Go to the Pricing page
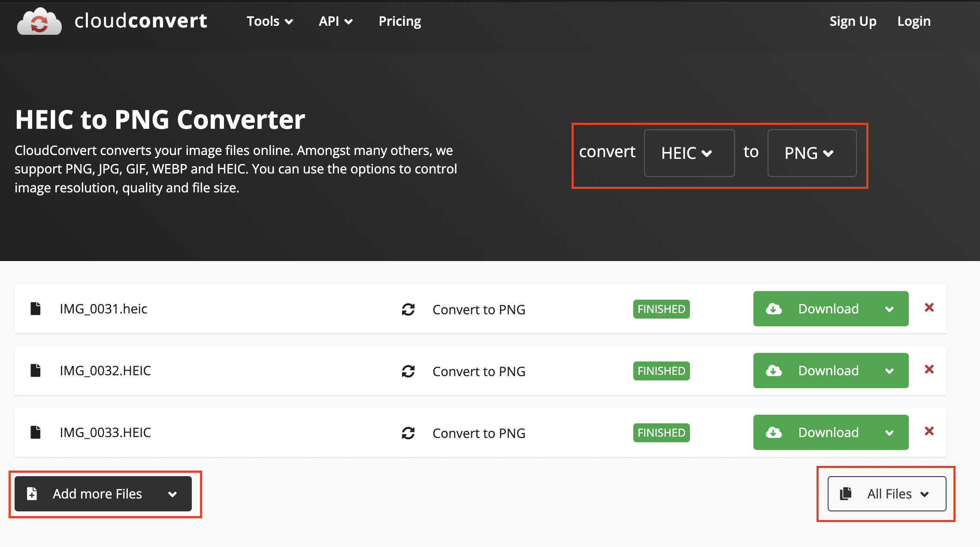The height and width of the screenshot is (547, 980). point(400,21)
